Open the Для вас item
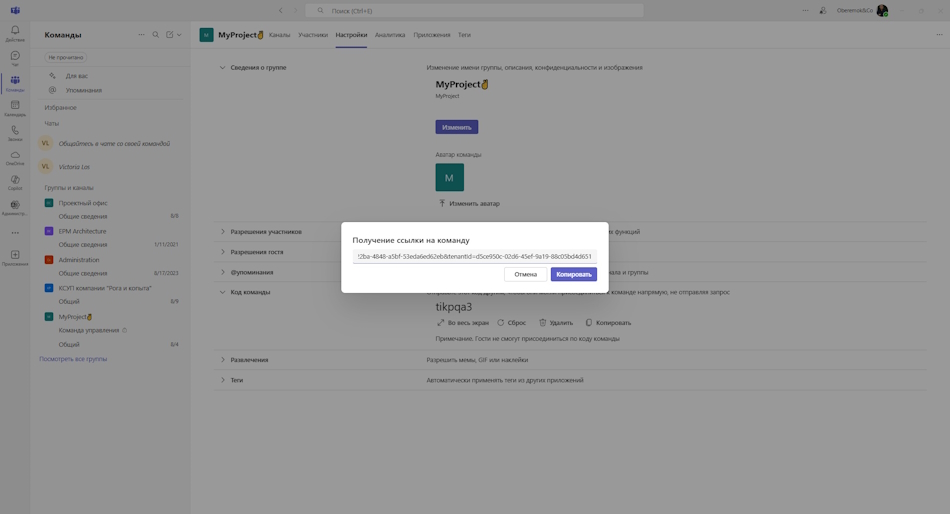 (x=77, y=76)
